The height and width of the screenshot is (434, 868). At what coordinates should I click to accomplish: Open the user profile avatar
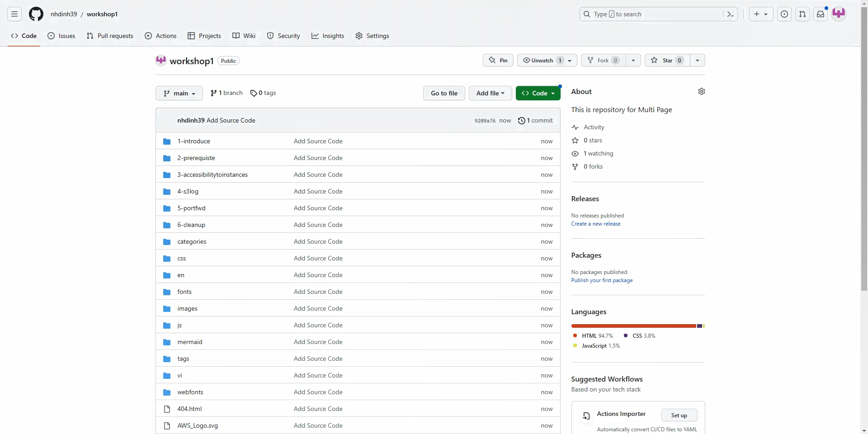839,14
